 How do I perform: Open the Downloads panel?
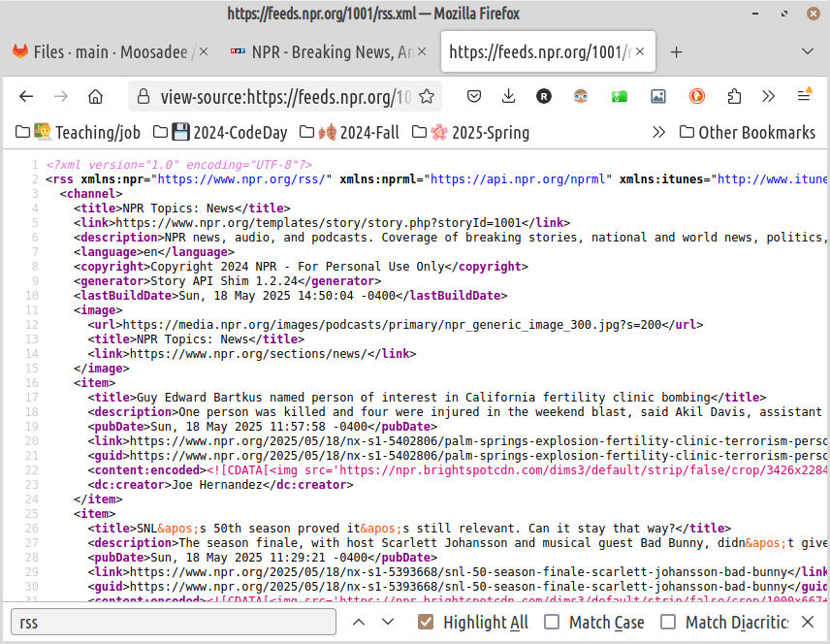pyautogui.click(x=508, y=96)
